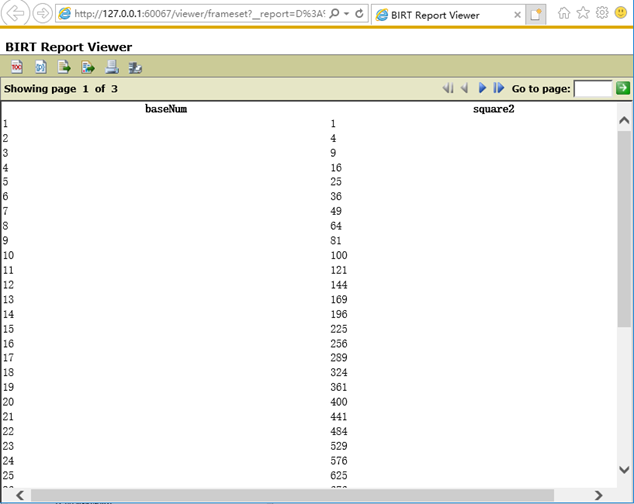Click the print report on server icon

(135, 67)
